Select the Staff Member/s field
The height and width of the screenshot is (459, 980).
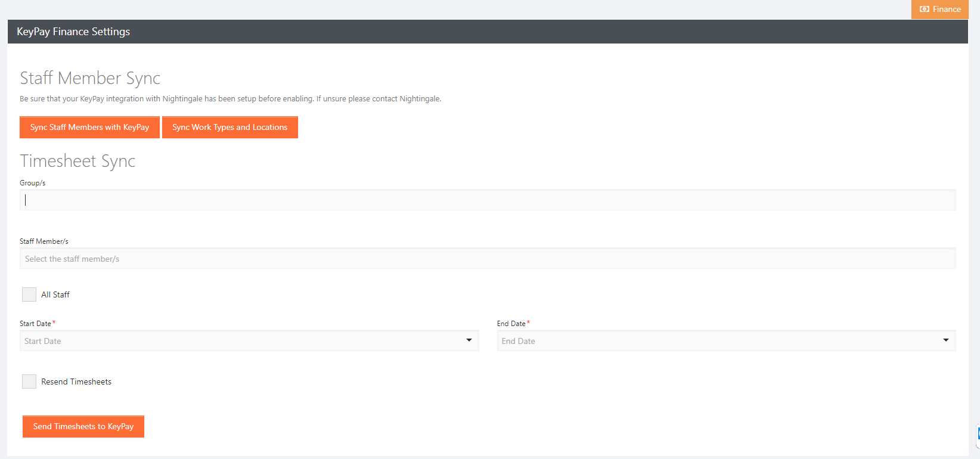coord(488,258)
